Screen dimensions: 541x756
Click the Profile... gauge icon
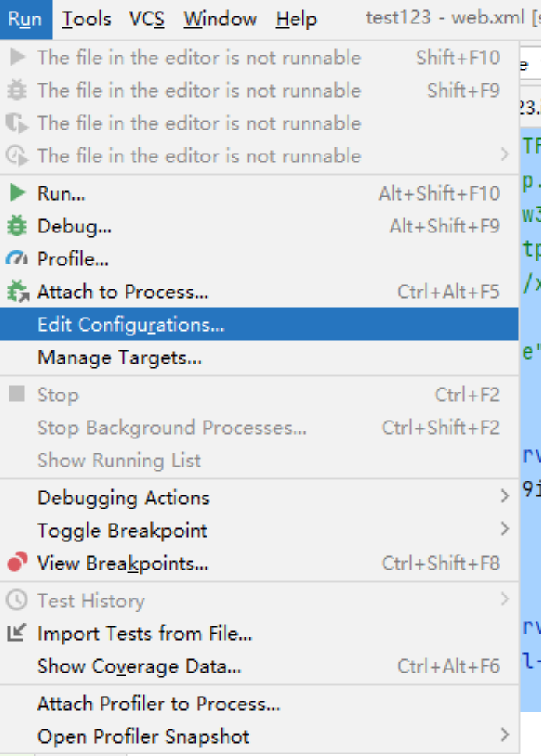coord(17,258)
